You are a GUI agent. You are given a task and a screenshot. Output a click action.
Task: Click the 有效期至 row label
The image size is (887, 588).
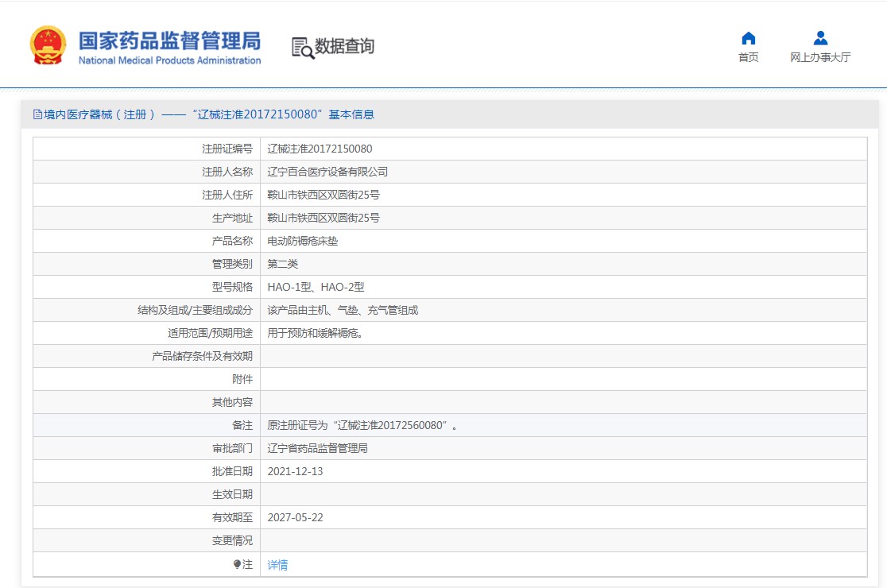click(233, 518)
